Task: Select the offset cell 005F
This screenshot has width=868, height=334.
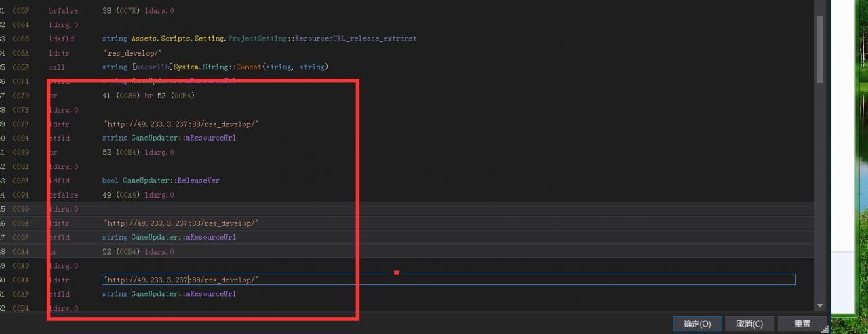Action: (x=21, y=11)
